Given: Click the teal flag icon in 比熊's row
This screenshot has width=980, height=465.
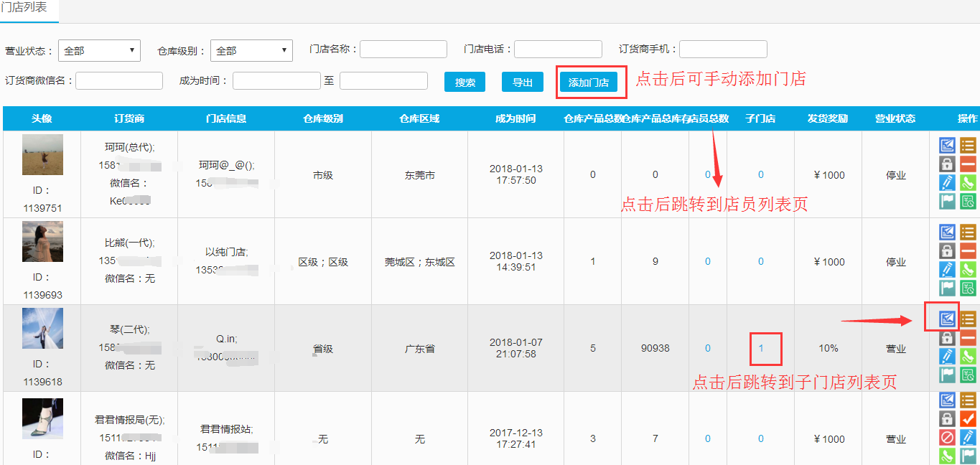Looking at the screenshot, I should tap(948, 288).
